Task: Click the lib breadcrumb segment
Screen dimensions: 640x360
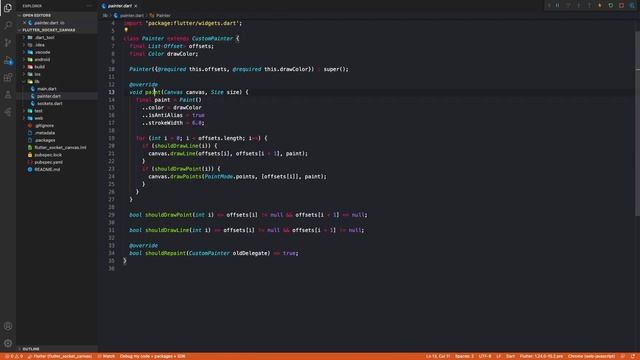Action: point(105,16)
